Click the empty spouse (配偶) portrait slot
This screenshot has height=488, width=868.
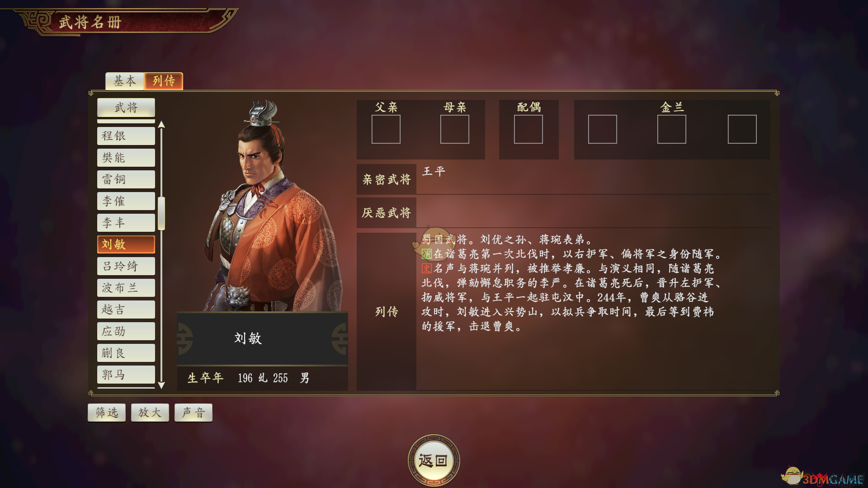tap(528, 129)
